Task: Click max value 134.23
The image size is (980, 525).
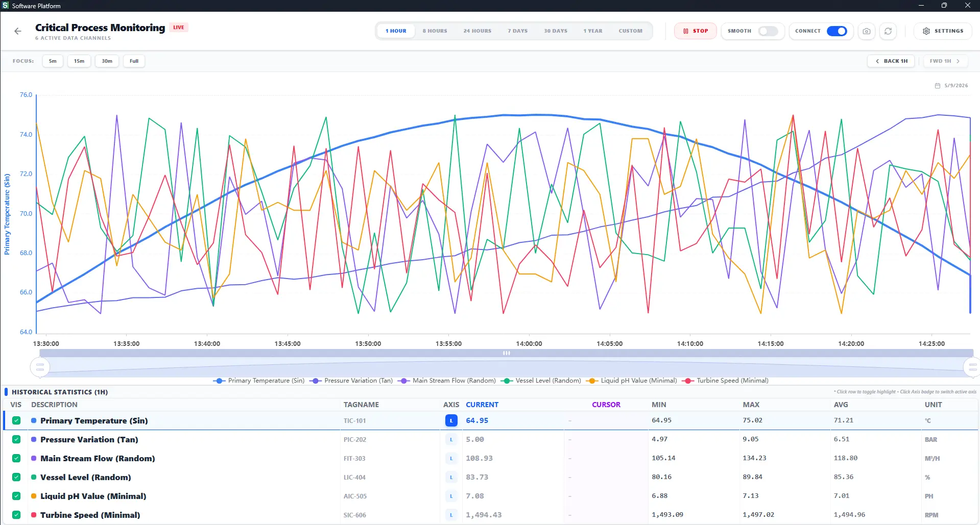Action: pos(754,458)
